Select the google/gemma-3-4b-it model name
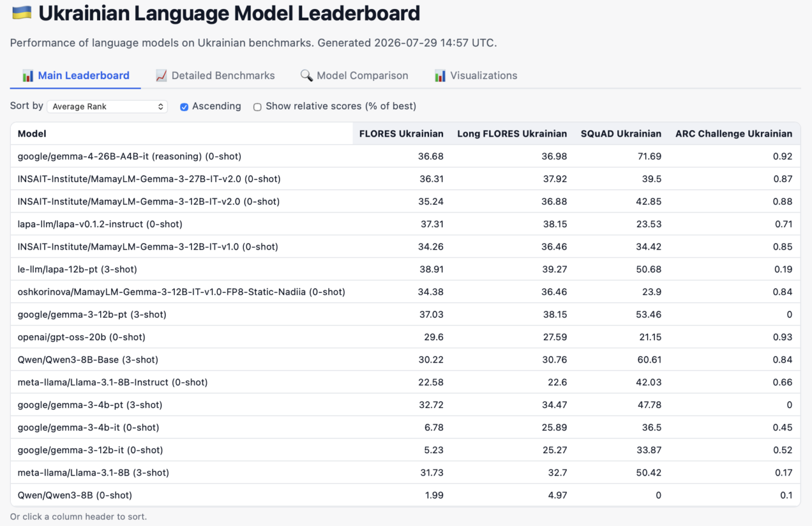Viewport: 812px width, 526px height. (x=88, y=427)
